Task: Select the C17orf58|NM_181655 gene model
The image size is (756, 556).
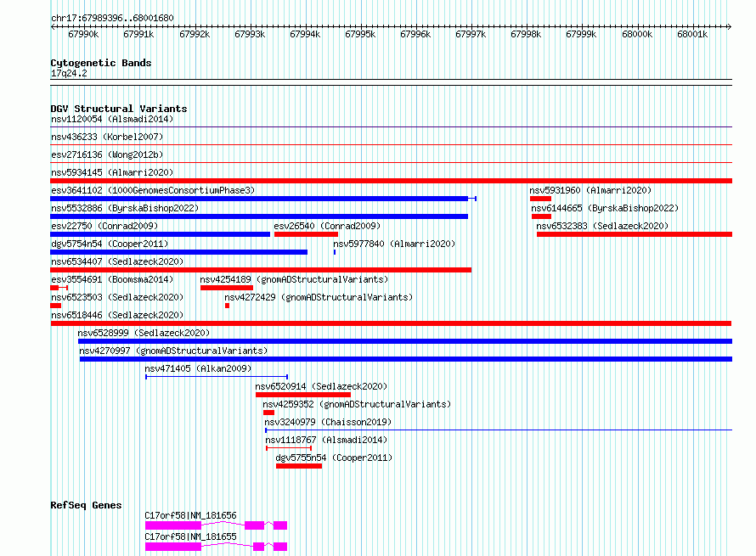Action: coord(216,547)
